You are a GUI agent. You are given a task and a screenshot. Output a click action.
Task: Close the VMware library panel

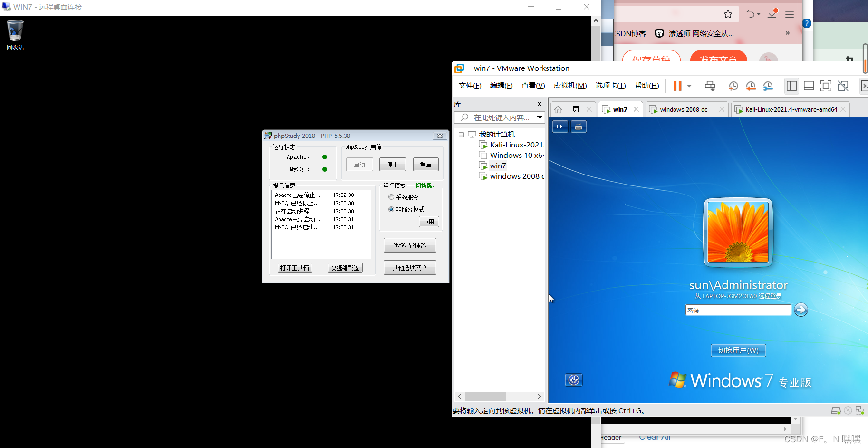click(x=539, y=104)
